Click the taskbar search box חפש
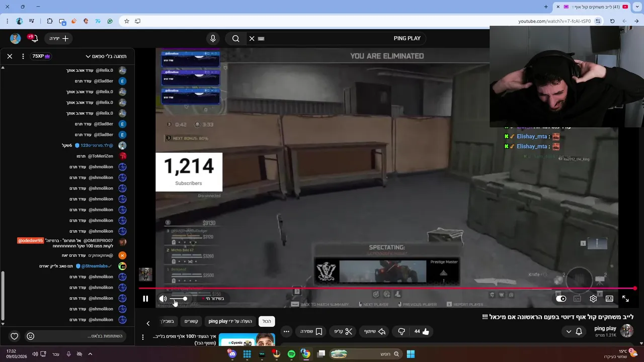 366,354
